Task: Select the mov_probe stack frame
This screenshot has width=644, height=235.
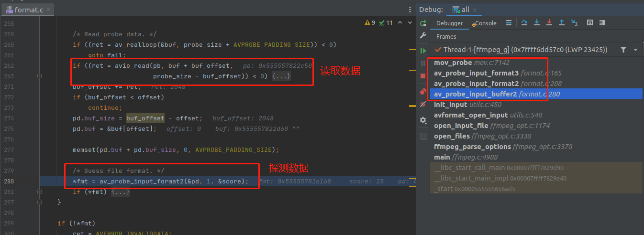Action: tap(453, 63)
